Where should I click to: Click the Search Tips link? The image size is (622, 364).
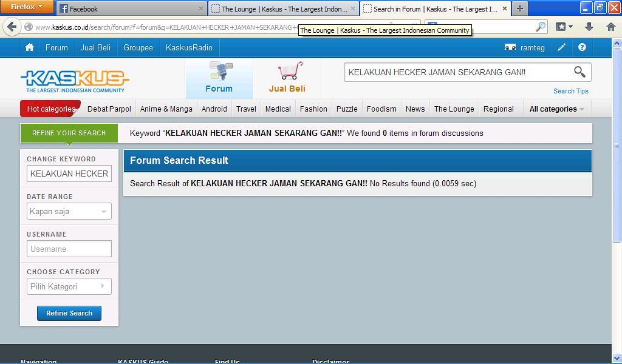pyautogui.click(x=571, y=91)
